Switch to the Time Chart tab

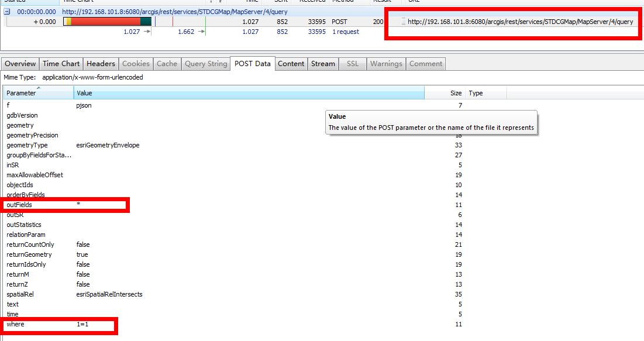61,64
